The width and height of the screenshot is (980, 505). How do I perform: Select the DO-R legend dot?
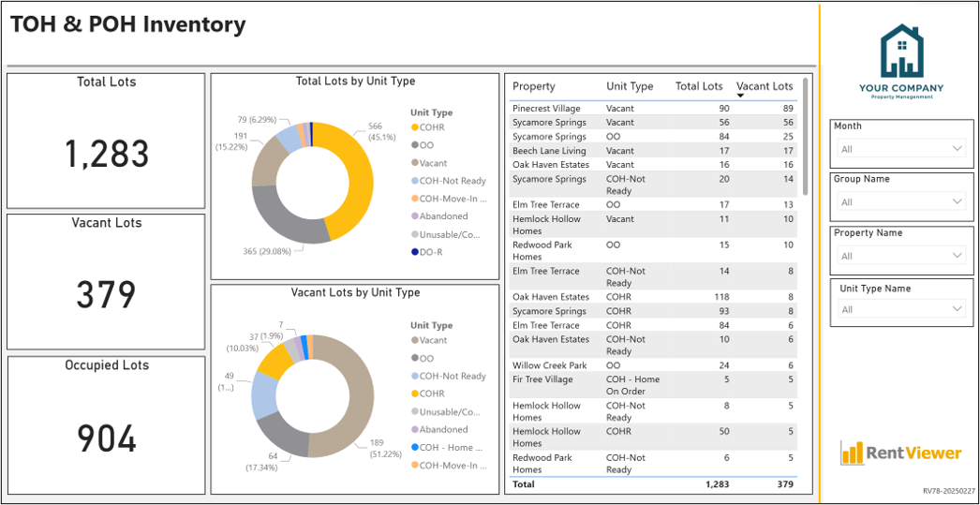click(x=415, y=252)
